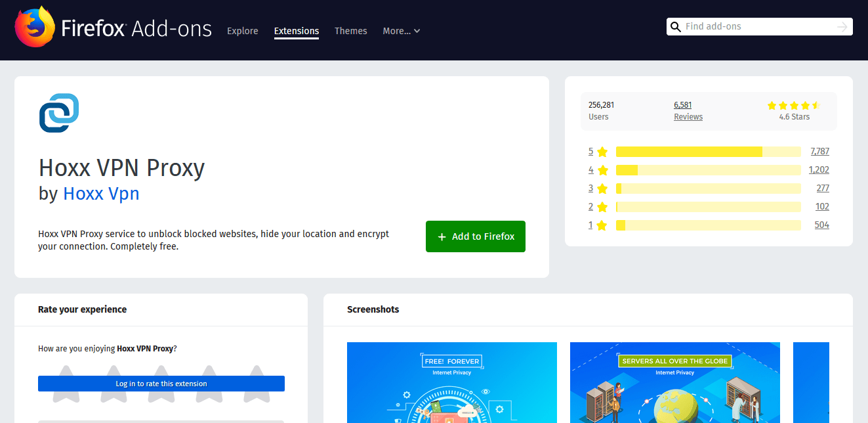Click the two-star rating bar
Screen dimensions: 868x423
click(x=709, y=207)
